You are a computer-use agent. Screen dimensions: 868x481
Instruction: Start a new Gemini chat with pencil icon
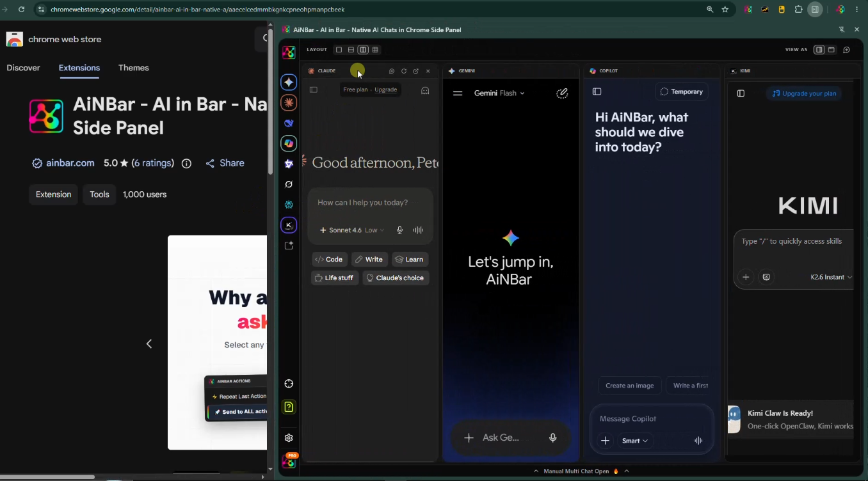coord(562,93)
